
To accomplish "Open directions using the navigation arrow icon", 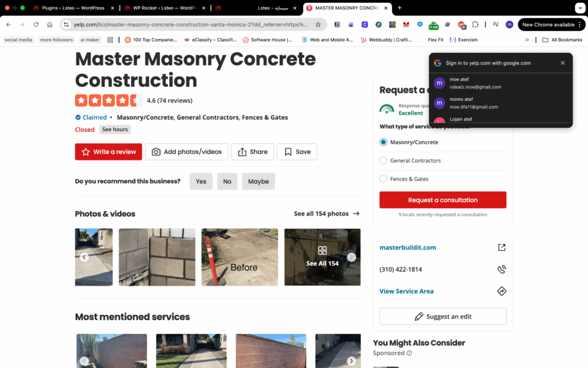I will (502, 291).
